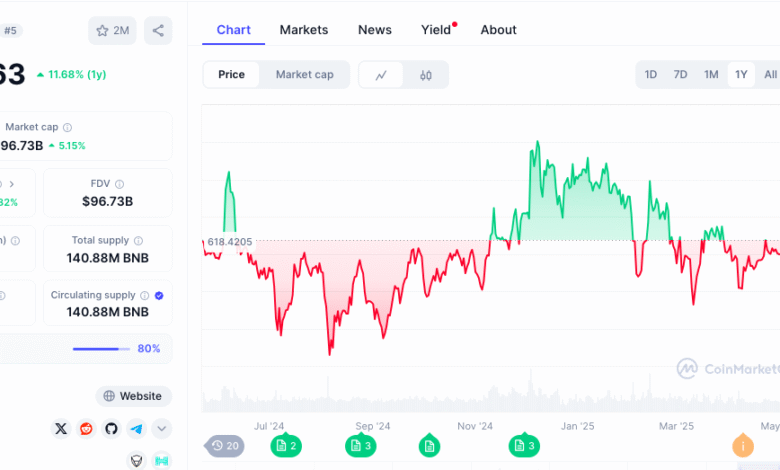Select the Price chart toggle
This screenshot has width=780, height=470.
click(232, 75)
